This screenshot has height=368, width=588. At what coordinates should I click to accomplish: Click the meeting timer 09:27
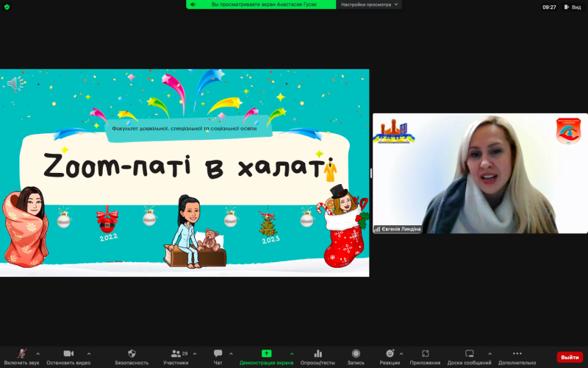pyautogui.click(x=549, y=7)
